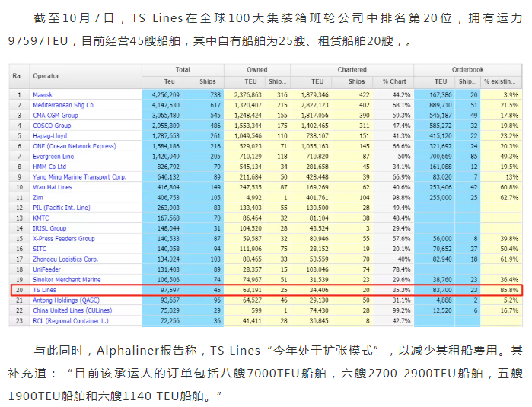Click the Chartered group header
Screen dimensions: 532x407
coord(352,70)
